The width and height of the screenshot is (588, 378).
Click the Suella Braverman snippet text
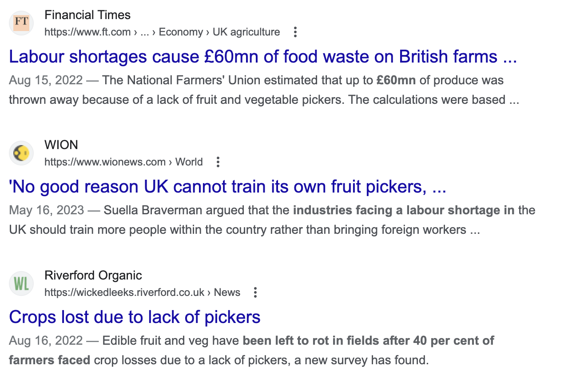[x=272, y=220]
